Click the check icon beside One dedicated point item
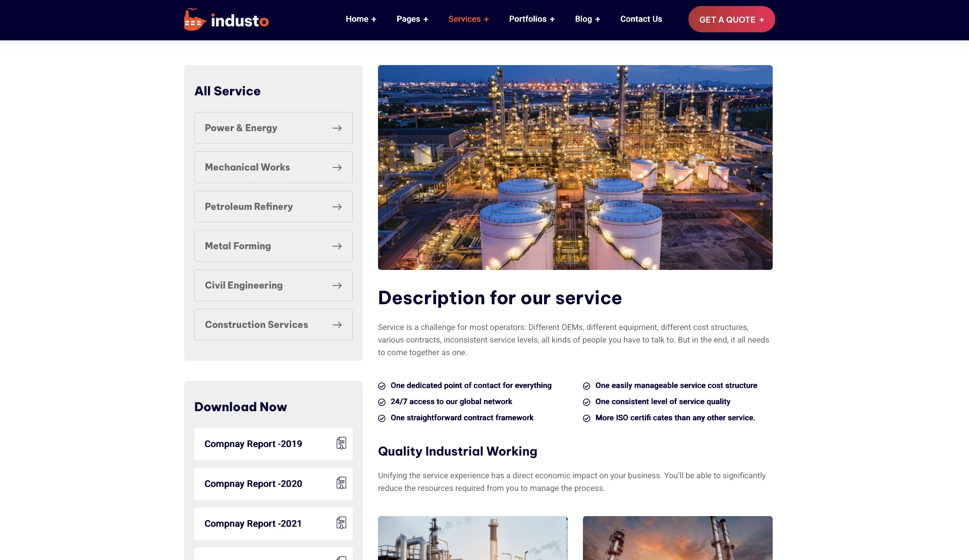 [382, 386]
